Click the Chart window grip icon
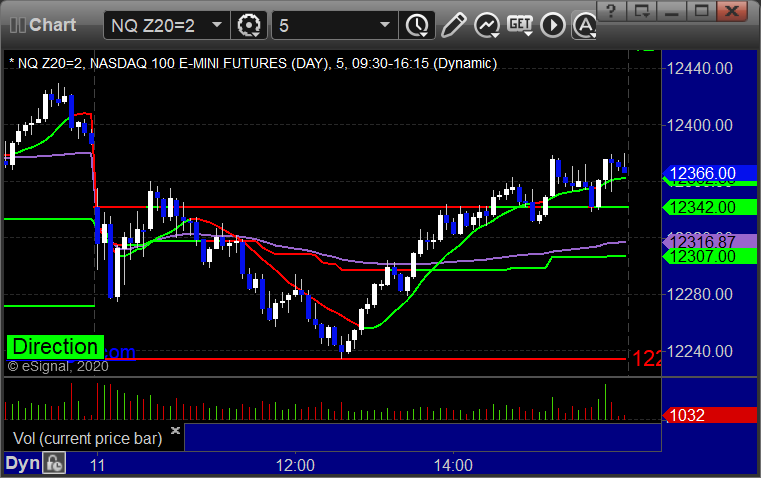This screenshot has width=761, height=478. (x=17, y=25)
